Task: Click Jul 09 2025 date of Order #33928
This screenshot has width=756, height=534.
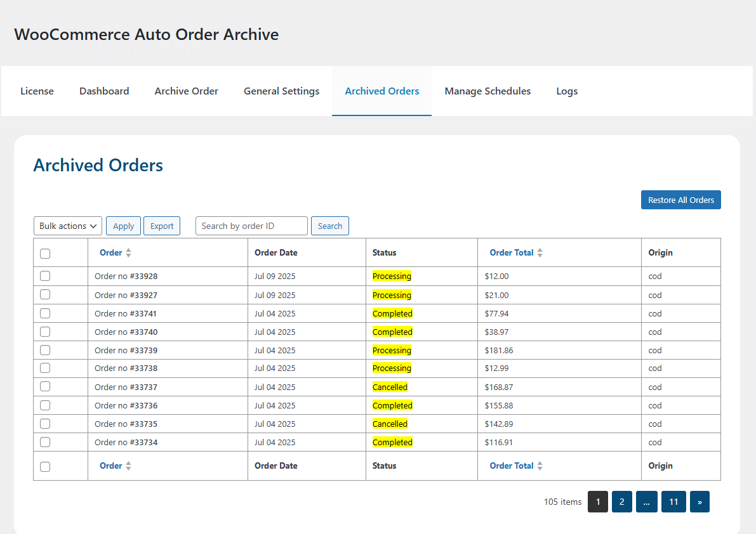Action: point(275,277)
